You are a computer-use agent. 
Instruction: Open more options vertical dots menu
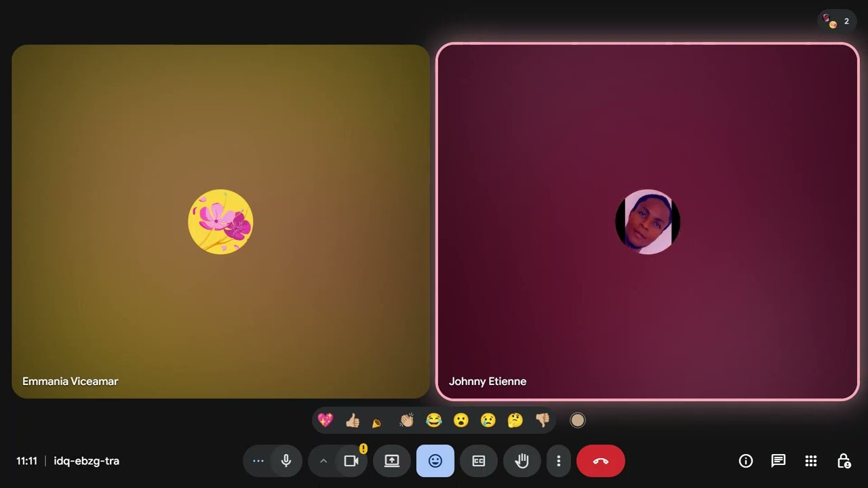tap(559, 461)
